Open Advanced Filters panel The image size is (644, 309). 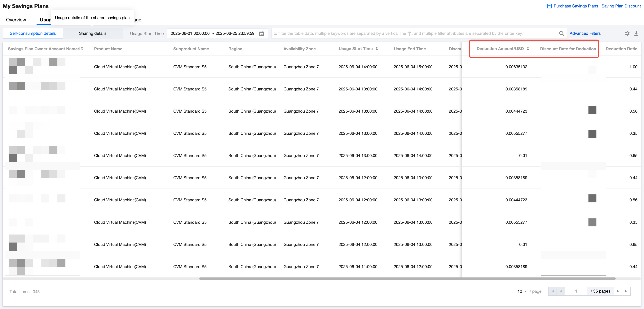pyautogui.click(x=585, y=33)
